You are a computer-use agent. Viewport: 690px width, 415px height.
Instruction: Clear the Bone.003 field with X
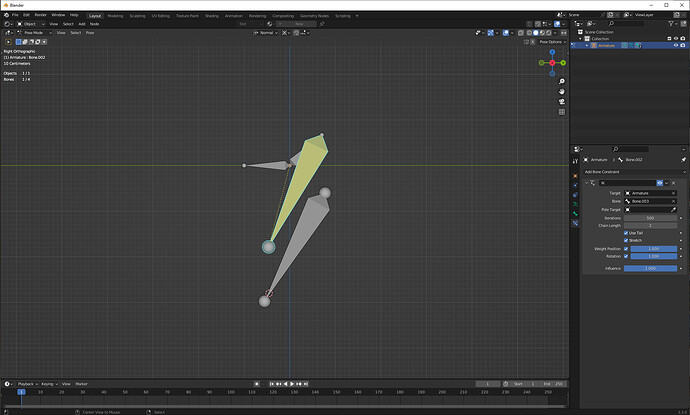coord(673,201)
